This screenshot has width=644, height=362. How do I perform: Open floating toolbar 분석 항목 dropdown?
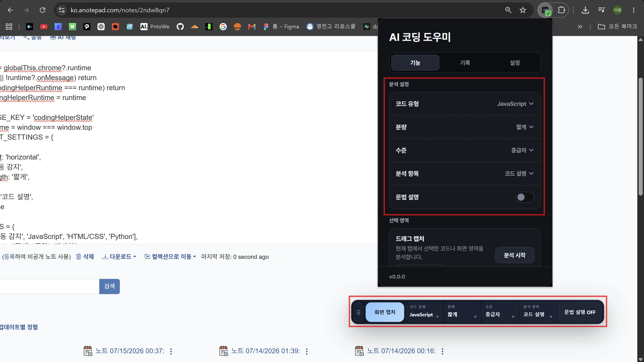538,312
